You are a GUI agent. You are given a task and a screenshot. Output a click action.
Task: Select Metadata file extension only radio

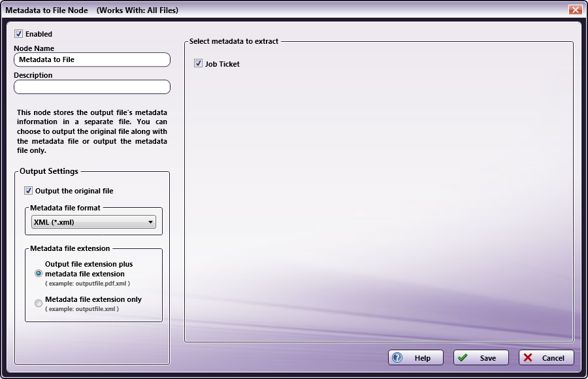click(39, 303)
